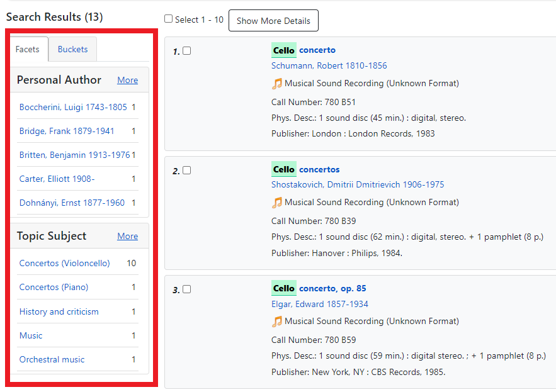Tick the checkbox on result 3
Image resolution: width=556 pixels, height=392 pixels.
[x=186, y=289]
